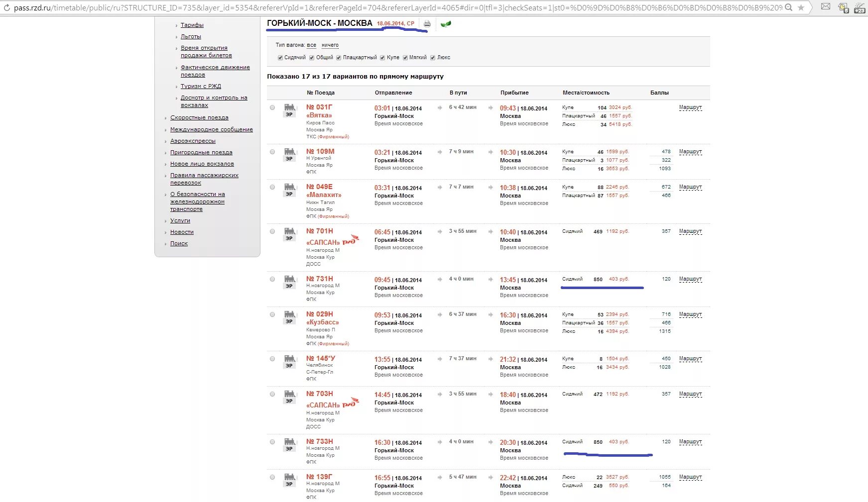This screenshot has width=868, height=502.
Task: Click the РЖД logo on № 703Н Сапсан
Action: [x=351, y=403]
